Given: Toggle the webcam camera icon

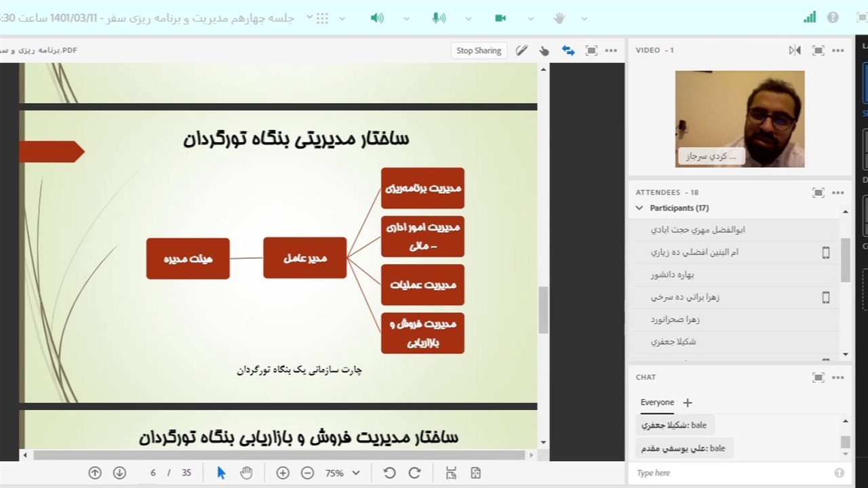Looking at the screenshot, I should (x=500, y=18).
